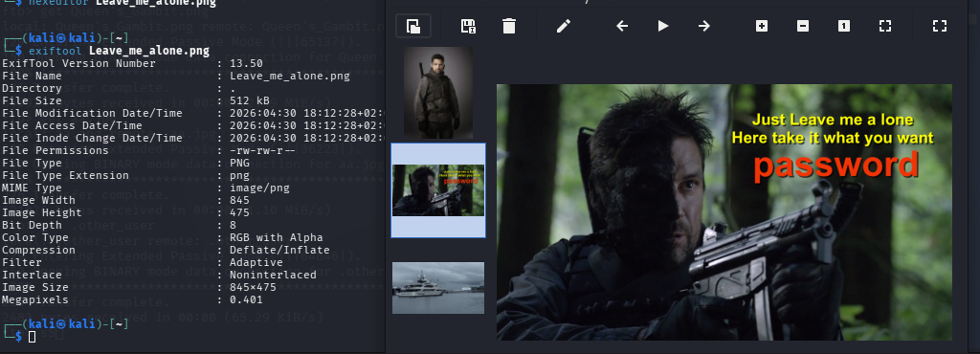The height and width of the screenshot is (354, 980).
Task: Click the height value '475'
Action: coord(239,213)
